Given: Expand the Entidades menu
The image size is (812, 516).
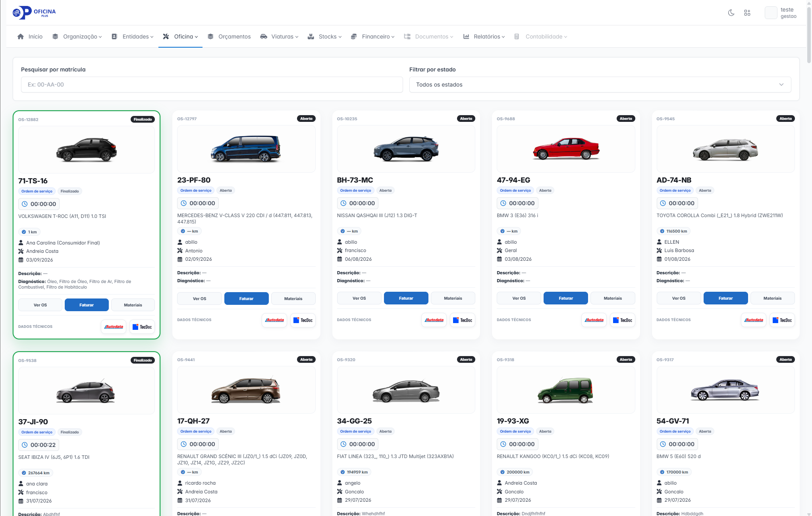Looking at the screenshot, I should point(133,37).
